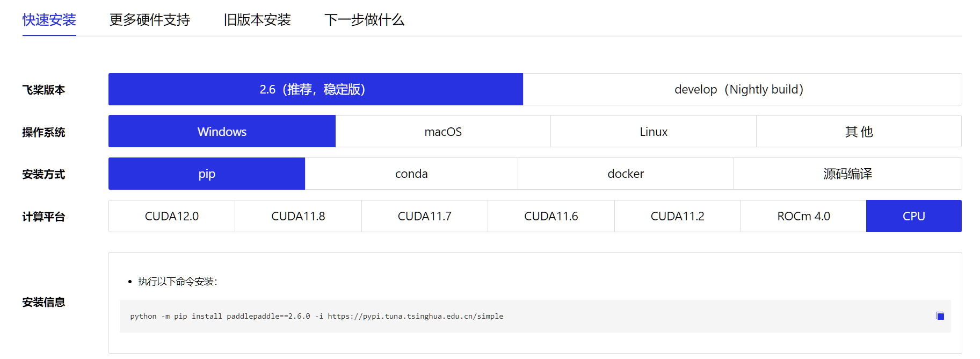Image resolution: width=980 pixels, height=359 pixels.
Task: Go to the 下一步做什么 tab
Action: 364,20
